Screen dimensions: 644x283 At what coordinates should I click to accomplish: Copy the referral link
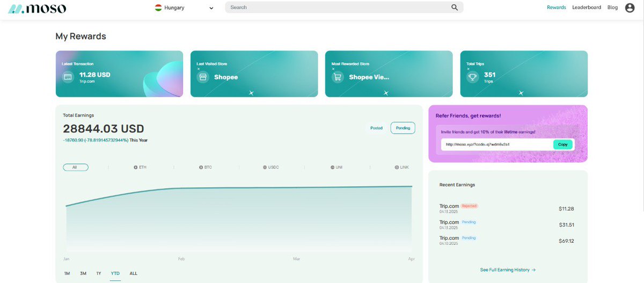tap(562, 144)
